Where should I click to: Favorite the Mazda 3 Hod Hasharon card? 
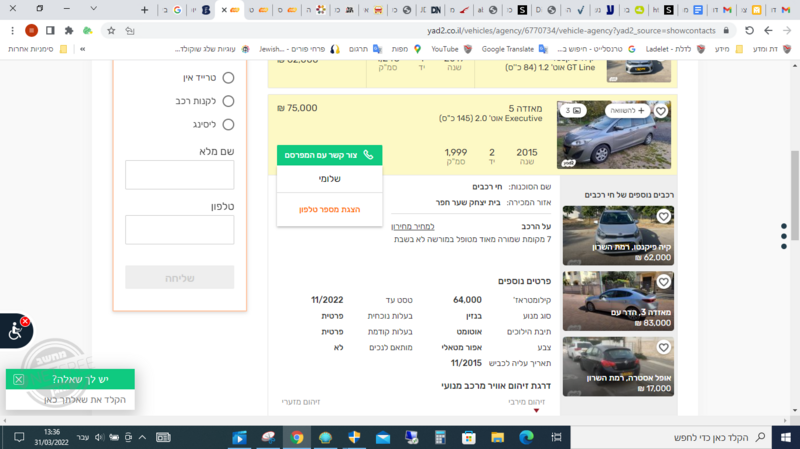[663, 282]
